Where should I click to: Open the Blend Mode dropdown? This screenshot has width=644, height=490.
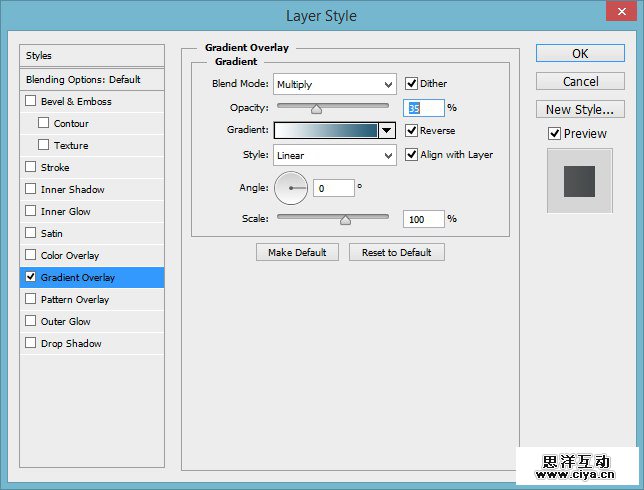tap(334, 85)
